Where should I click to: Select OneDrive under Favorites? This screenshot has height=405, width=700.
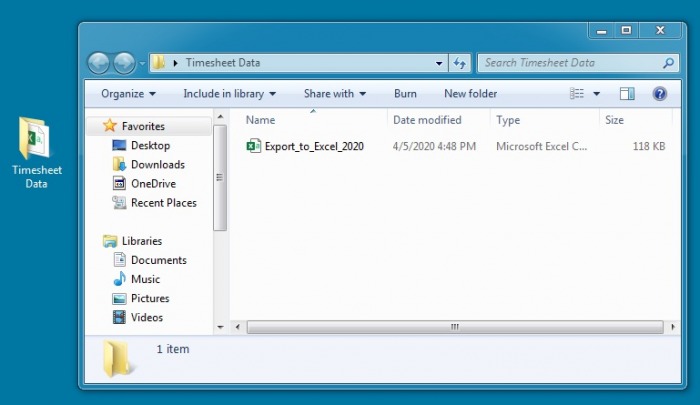pos(153,184)
